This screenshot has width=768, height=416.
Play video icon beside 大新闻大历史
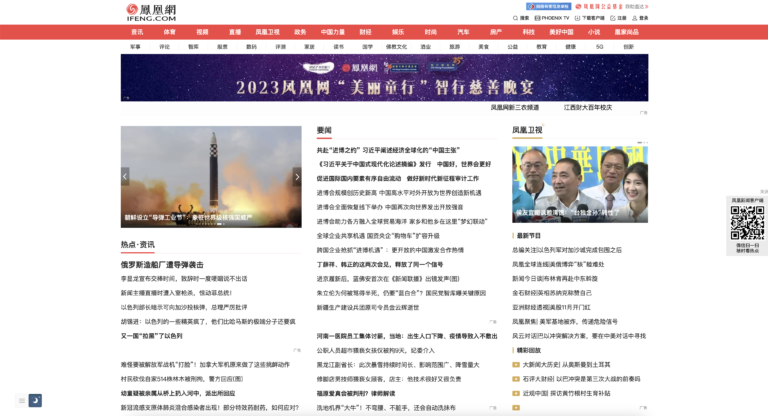[x=516, y=365]
